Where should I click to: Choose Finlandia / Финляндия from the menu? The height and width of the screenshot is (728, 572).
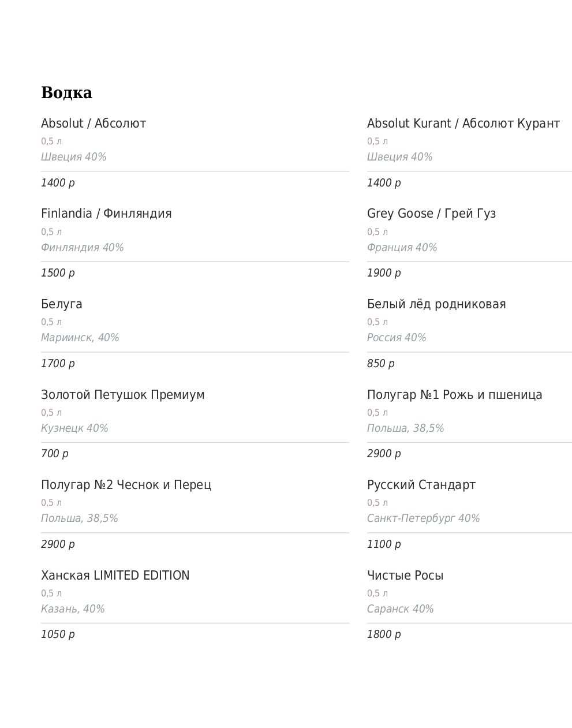click(x=106, y=214)
